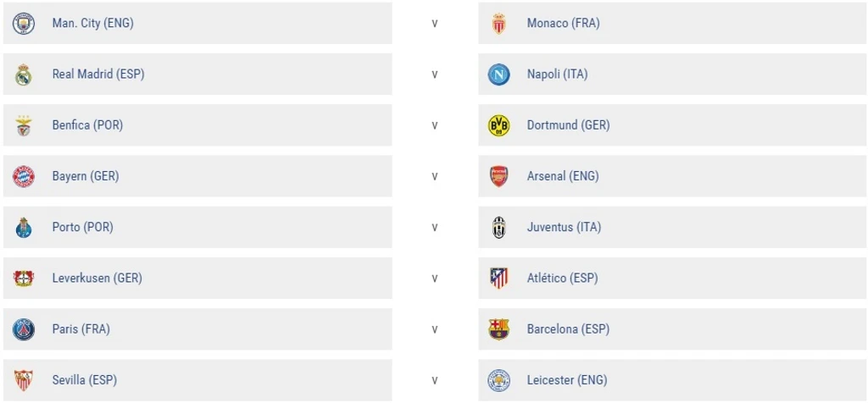Click the Juventus striped badge
Screen dimensions: 868x403
tap(498, 227)
